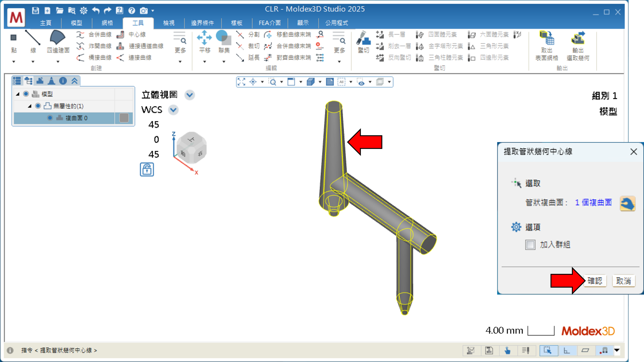
Task: Click the fit-to-window view icon
Action: [241, 82]
